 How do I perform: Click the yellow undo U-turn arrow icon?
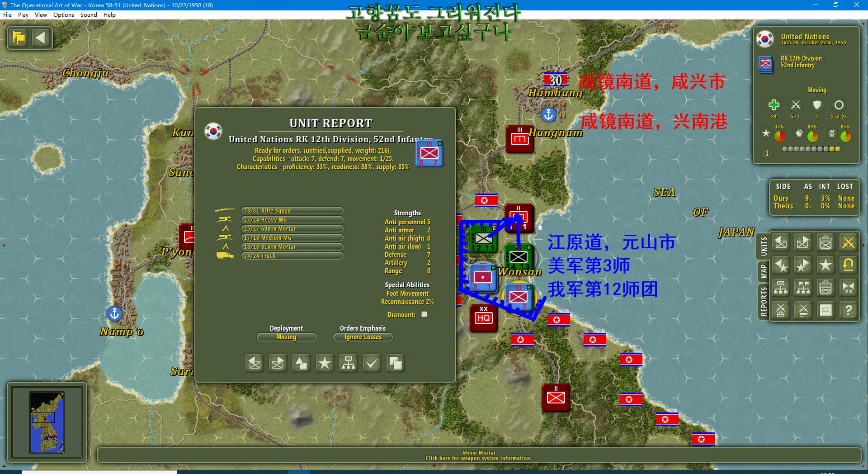pos(848,265)
